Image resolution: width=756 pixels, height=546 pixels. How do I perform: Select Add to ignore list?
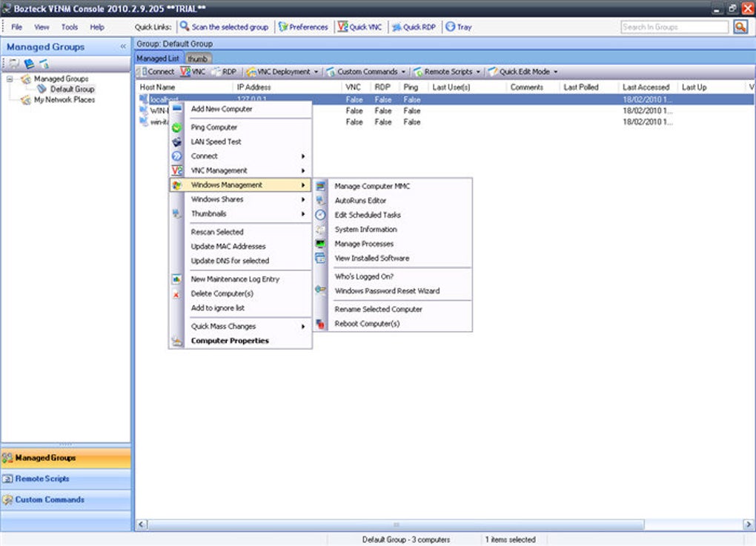tap(217, 308)
